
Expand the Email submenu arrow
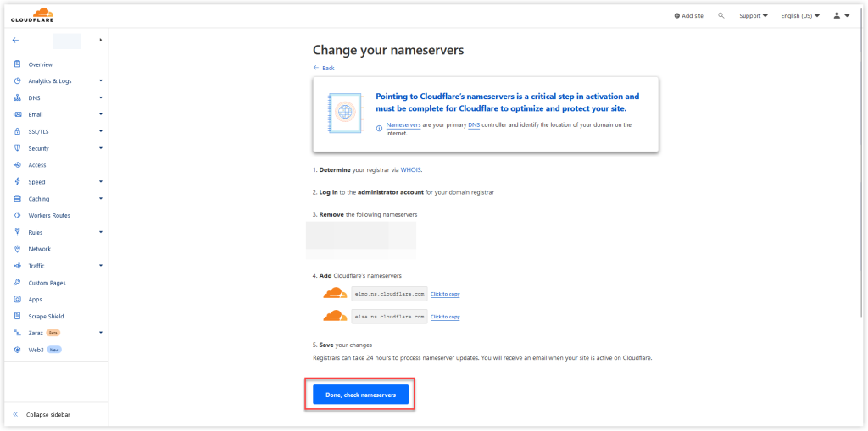pos(101,114)
